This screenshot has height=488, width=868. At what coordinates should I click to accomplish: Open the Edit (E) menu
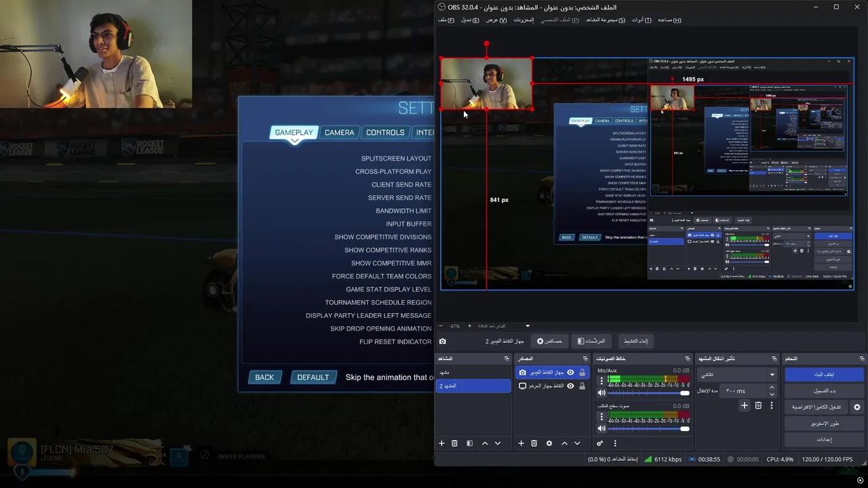pos(470,20)
